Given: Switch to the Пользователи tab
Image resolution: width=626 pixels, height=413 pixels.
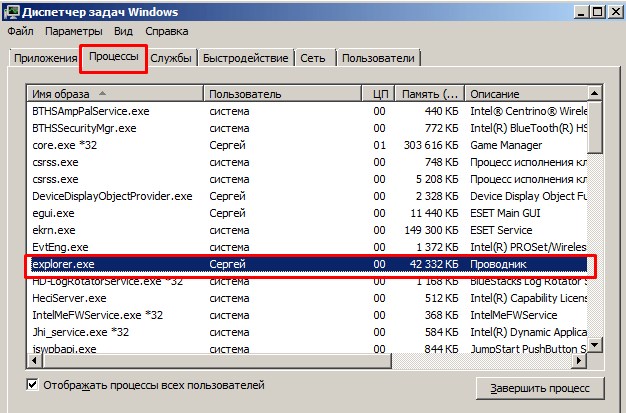Looking at the screenshot, I should 378,58.
